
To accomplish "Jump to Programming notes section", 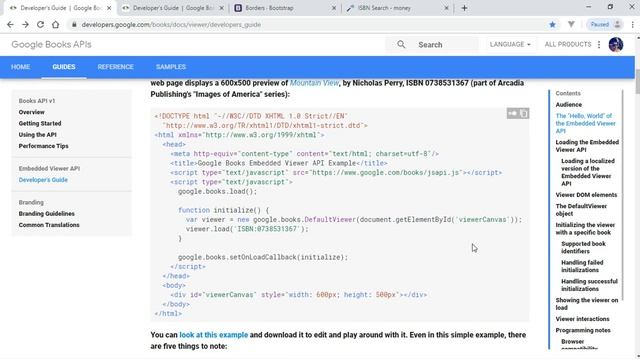I will click(x=583, y=331).
